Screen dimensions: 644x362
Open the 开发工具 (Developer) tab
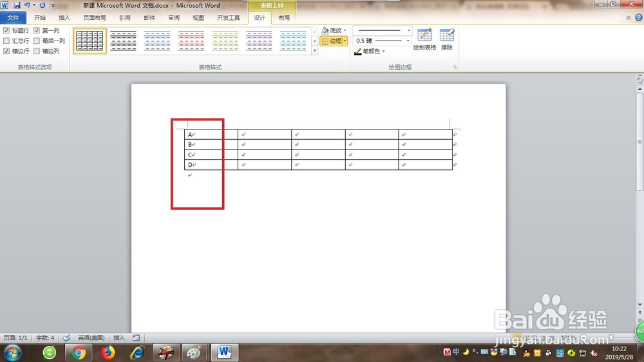tap(229, 17)
